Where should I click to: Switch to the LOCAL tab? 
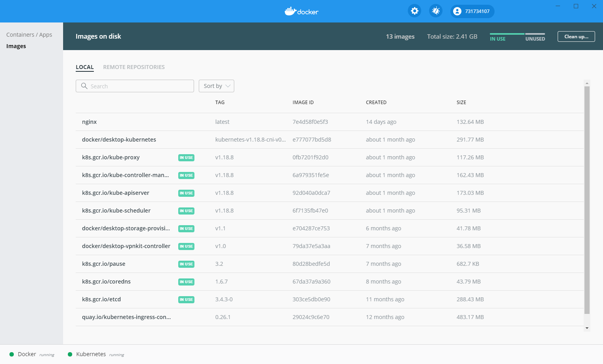pyautogui.click(x=85, y=67)
